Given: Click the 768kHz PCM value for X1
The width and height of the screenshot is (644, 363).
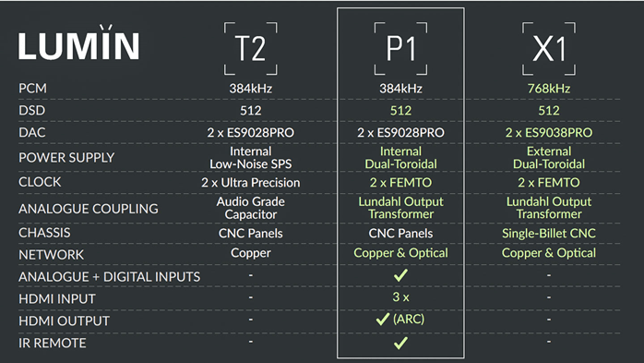Looking at the screenshot, I should click(549, 89).
